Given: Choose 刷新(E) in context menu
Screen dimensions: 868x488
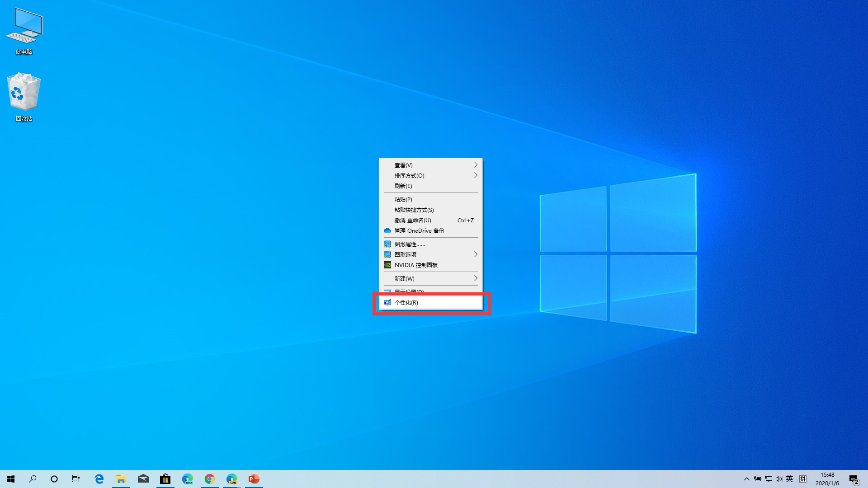Looking at the screenshot, I should pos(430,186).
